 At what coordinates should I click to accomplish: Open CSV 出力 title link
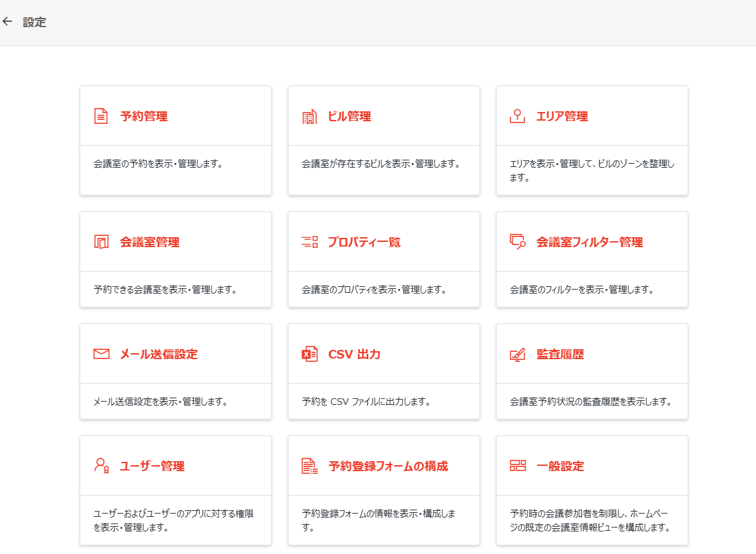coord(354,354)
